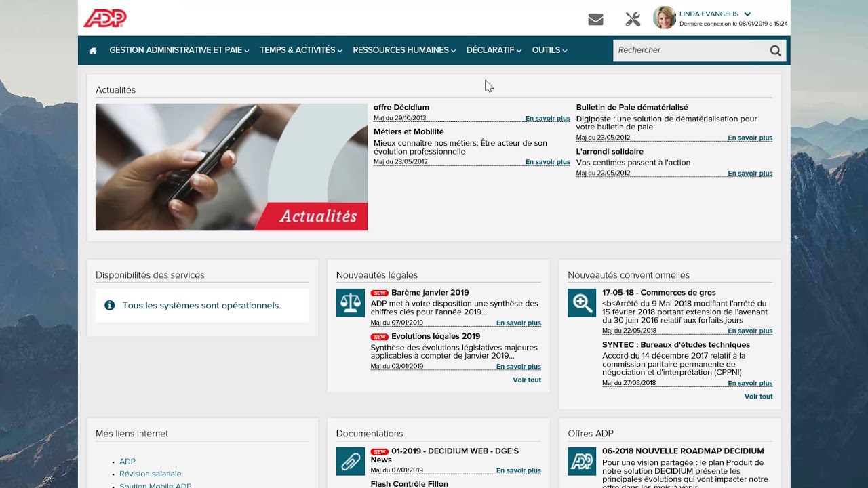Click NEW badge beside 01-2019 DECIDIUM WEB
The height and width of the screenshot is (488, 868).
pyautogui.click(x=380, y=451)
